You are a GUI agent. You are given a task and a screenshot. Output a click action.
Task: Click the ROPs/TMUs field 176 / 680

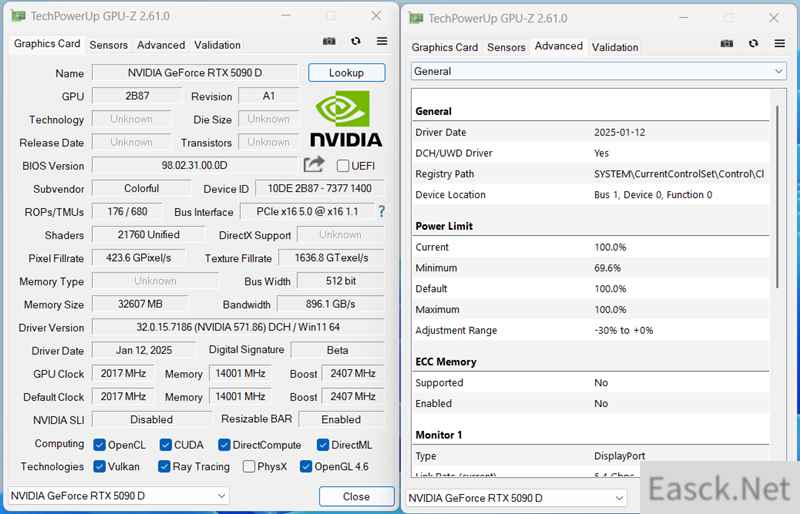click(x=127, y=211)
